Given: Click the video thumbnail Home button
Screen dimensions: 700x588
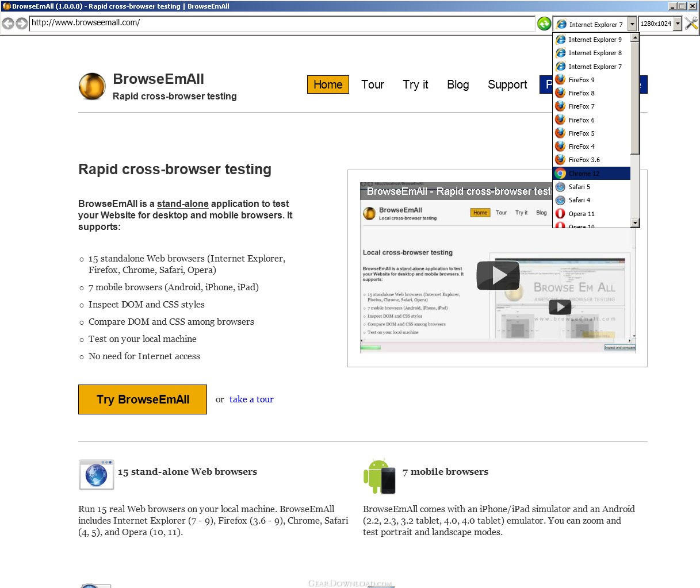Looking at the screenshot, I should click(x=480, y=213).
